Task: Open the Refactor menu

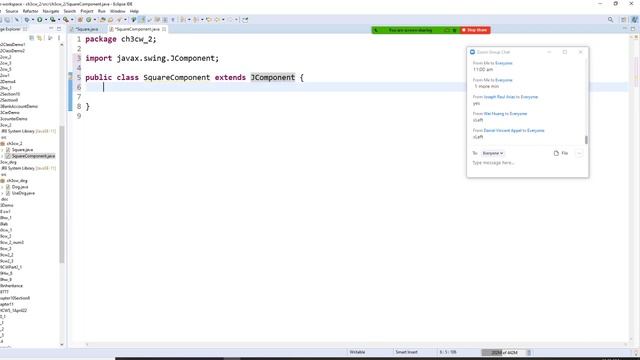Action: (30, 11)
